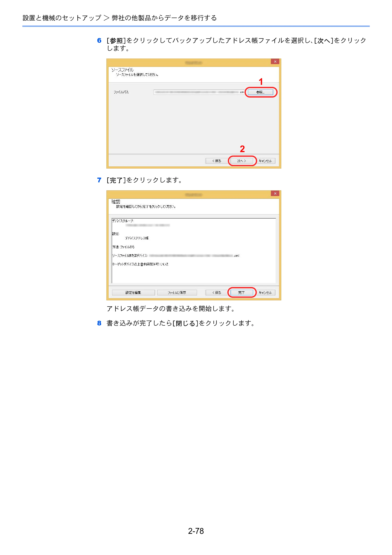Image resolution: width=392 pixels, height=555 pixels.
Task: Click the 参照... browse button
Action: pyautogui.click(x=260, y=92)
